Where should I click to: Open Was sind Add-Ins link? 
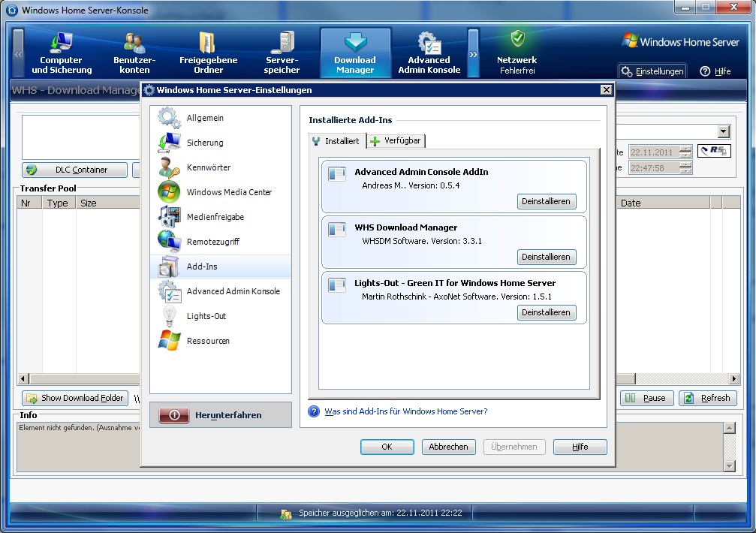[x=406, y=411]
